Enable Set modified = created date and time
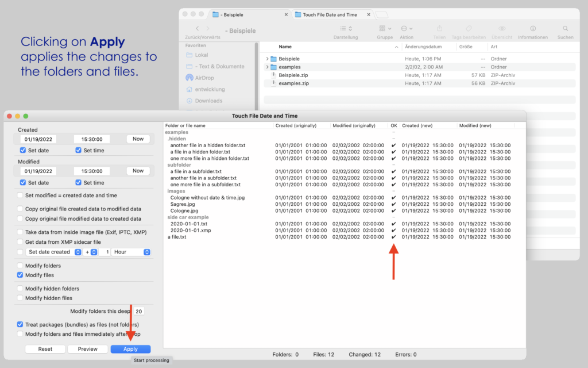This screenshot has height=368, width=588. click(x=20, y=195)
